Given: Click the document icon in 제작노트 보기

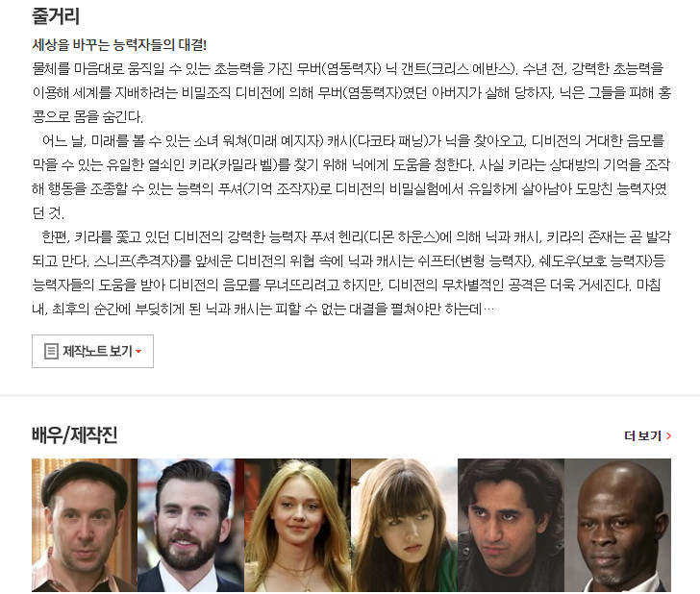Looking at the screenshot, I should click(x=51, y=351).
